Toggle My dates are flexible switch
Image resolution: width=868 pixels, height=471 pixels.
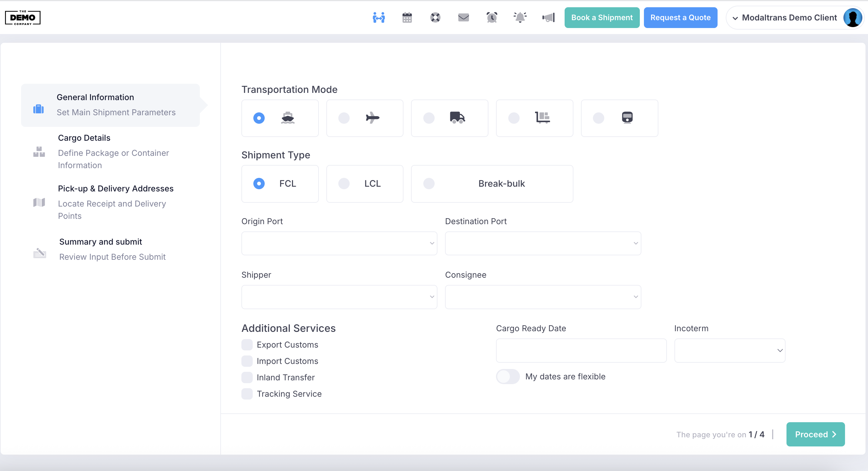click(508, 376)
